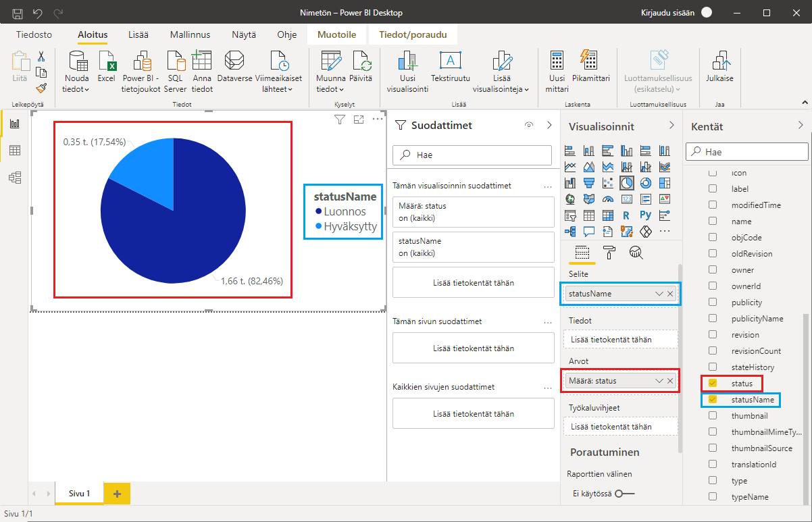Select the pie chart visualization type
The width and height of the screenshot is (812, 522).
pyautogui.click(x=627, y=183)
